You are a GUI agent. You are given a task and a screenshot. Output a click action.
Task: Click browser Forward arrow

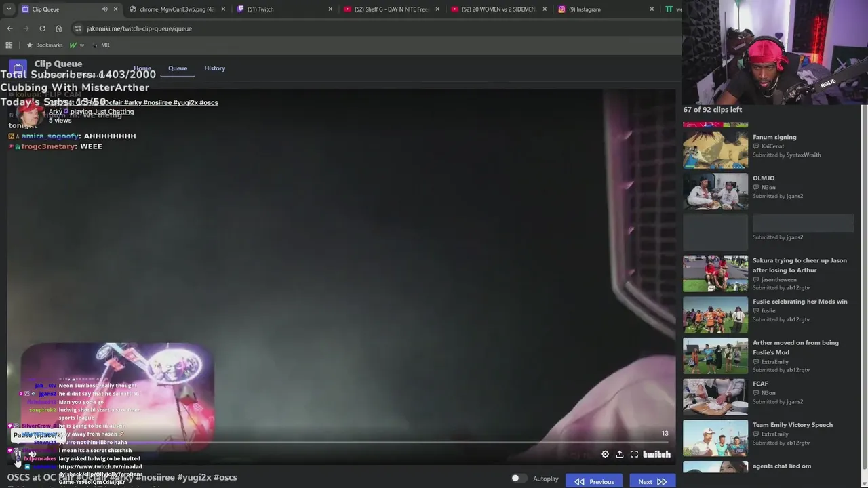coord(26,28)
